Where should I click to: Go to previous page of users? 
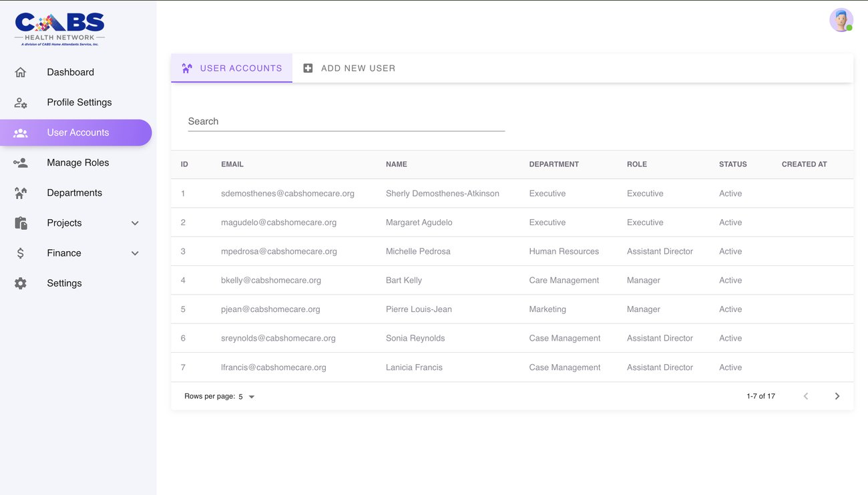pos(806,396)
